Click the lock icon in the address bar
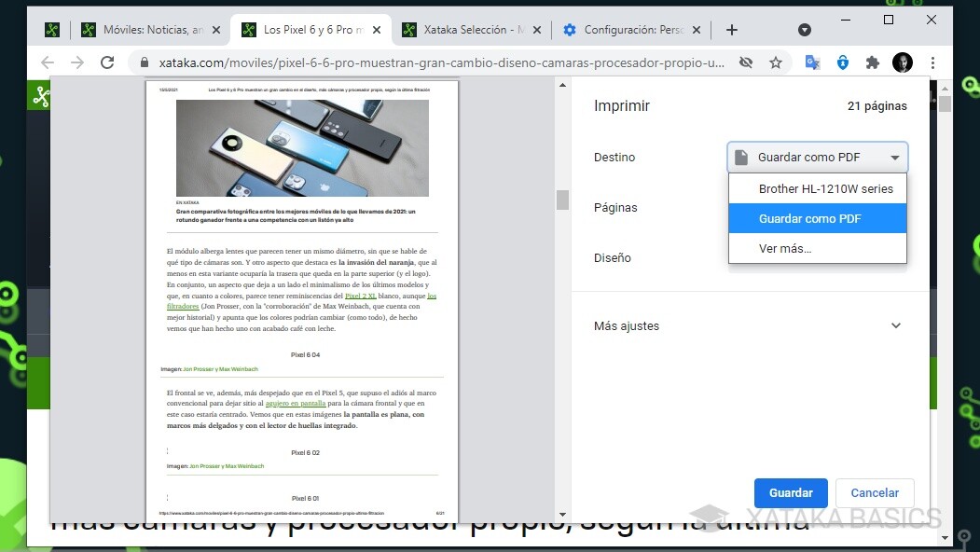The width and height of the screenshot is (980, 552). coord(143,62)
